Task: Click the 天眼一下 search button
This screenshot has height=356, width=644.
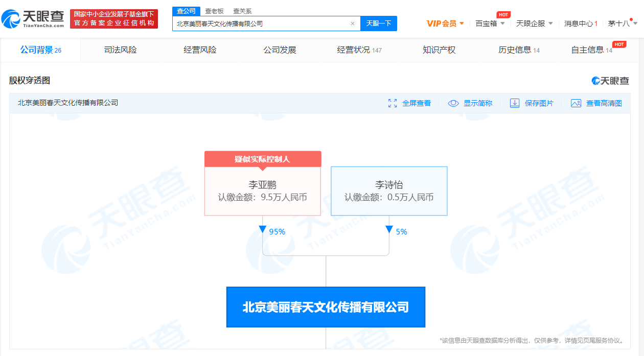Action: click(x=379, y=23)
